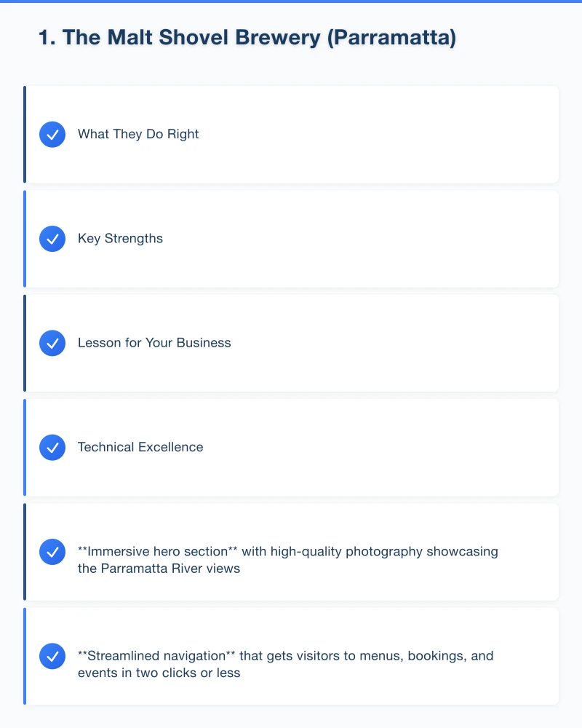
Task: Click the What They Do Right text
Action: 138,135
